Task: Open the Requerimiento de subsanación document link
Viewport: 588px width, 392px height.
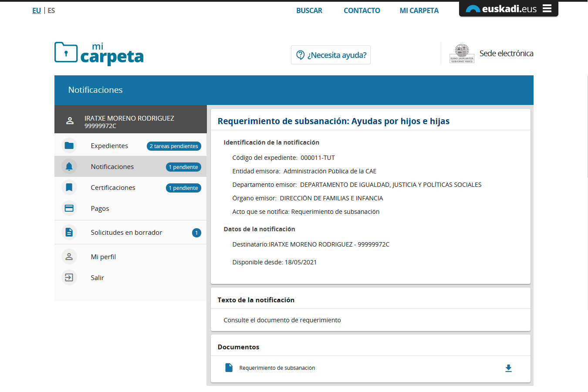Action: [277, 368]
